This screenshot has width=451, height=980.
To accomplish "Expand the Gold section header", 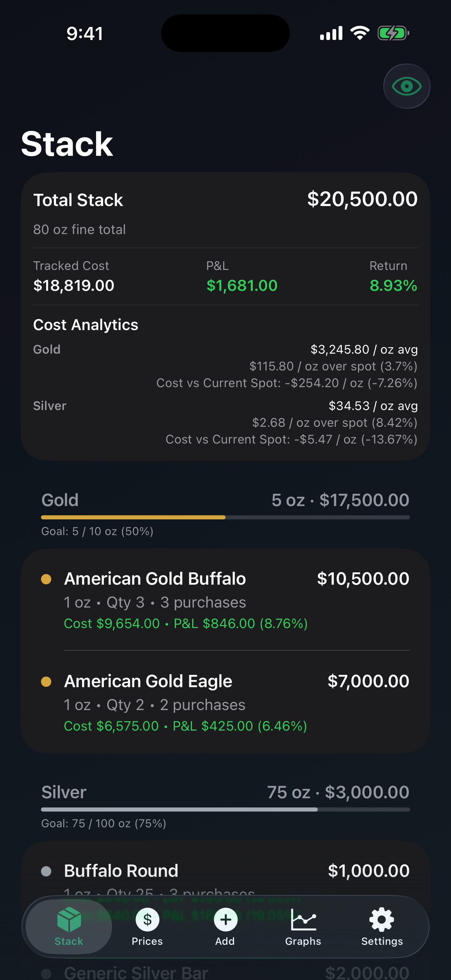I will (225, 500).
